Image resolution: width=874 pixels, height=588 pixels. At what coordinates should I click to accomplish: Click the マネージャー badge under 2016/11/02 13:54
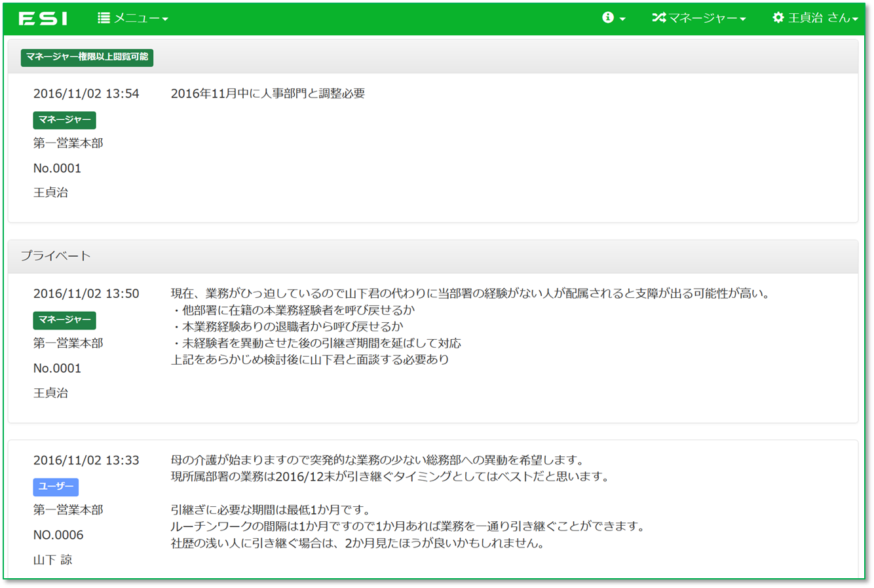click(x=65, y=120)
